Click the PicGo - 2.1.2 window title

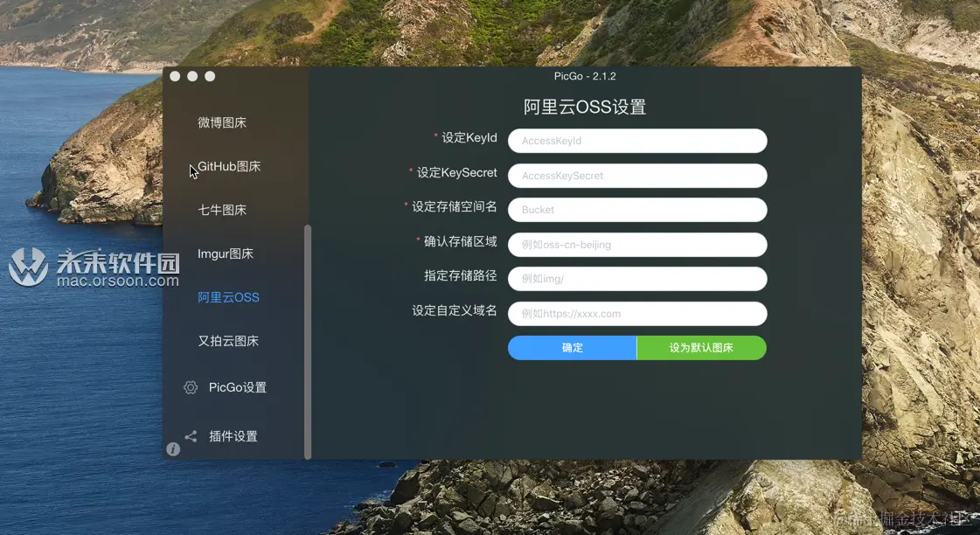(x=585, y=76)
